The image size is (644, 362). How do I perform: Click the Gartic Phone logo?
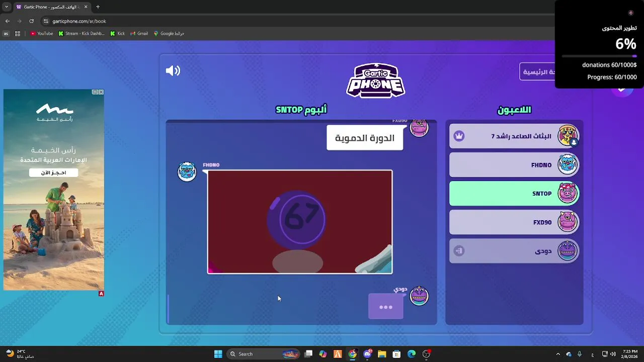[x=375, y=80]
